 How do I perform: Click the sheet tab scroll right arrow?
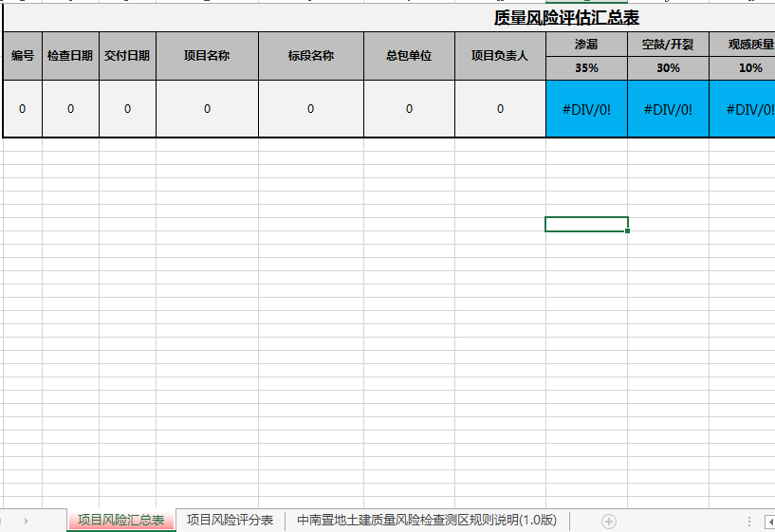pyautogui.click(x=26, y=521)
